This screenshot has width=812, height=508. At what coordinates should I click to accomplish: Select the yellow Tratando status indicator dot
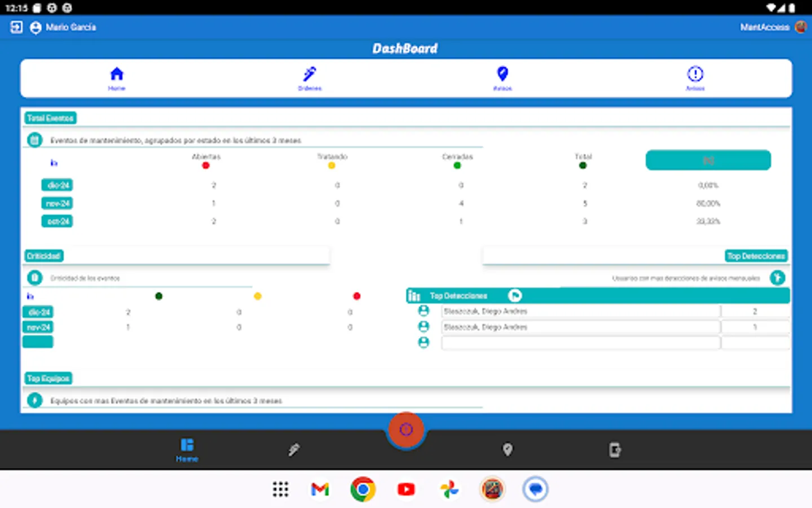[x=332, y=165]
